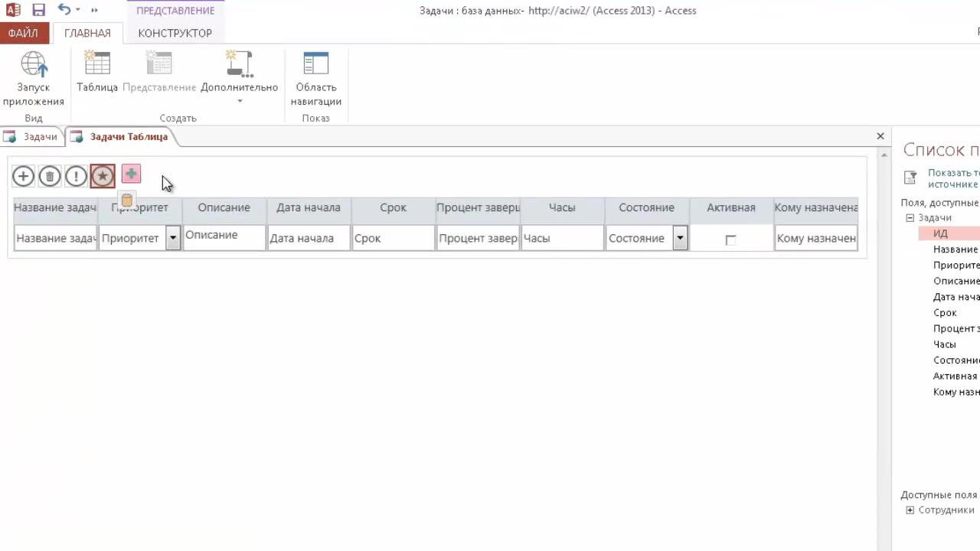Launch the app with Запуск приложения

click(x=34, y=79)
